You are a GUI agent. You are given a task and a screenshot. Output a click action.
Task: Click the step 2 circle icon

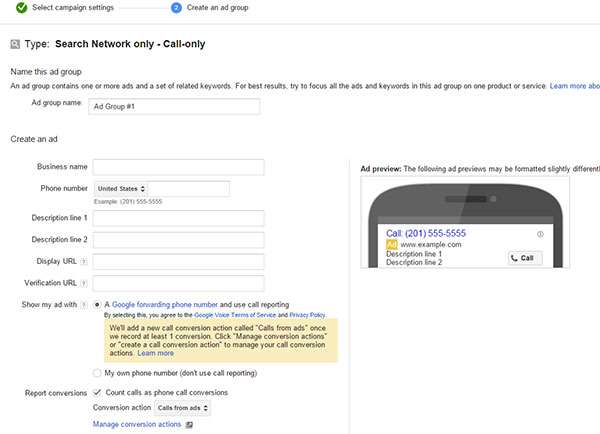tap(176, 8)
